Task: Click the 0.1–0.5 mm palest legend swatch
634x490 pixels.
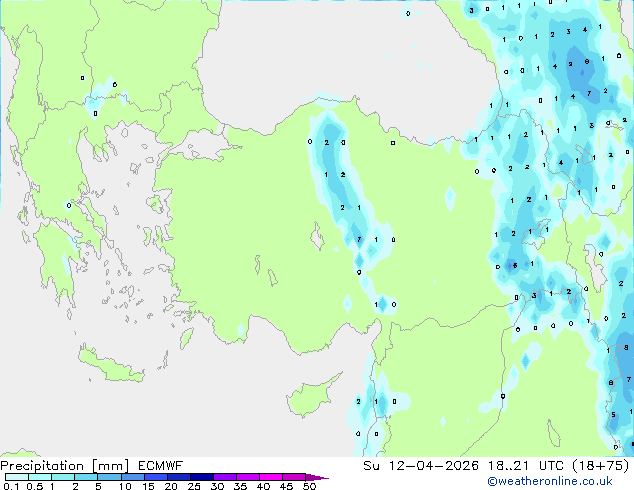Action: click(x=17, y=477)
